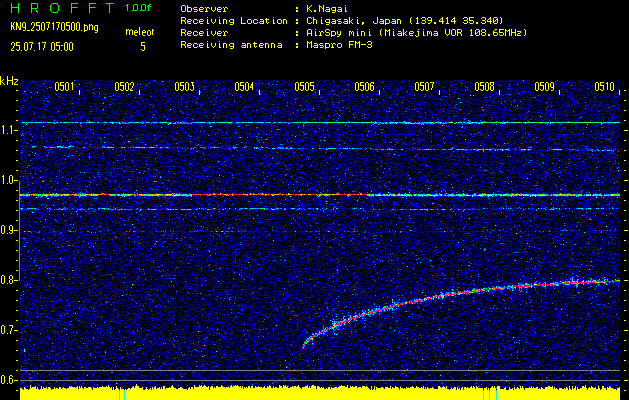This screenshot has height=400, width=629.
Task: Click the 0.7 kHz axis label
Action: [x=7, y=330]
